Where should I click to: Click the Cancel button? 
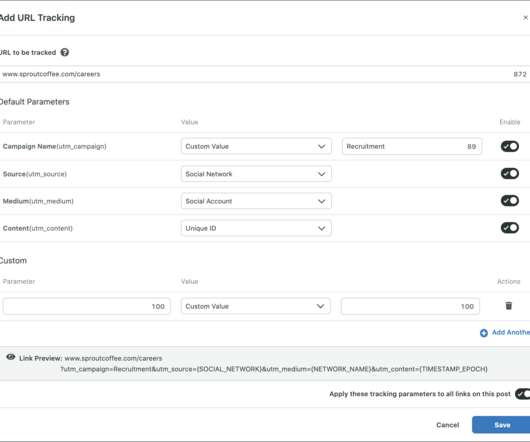click(448, 425)
